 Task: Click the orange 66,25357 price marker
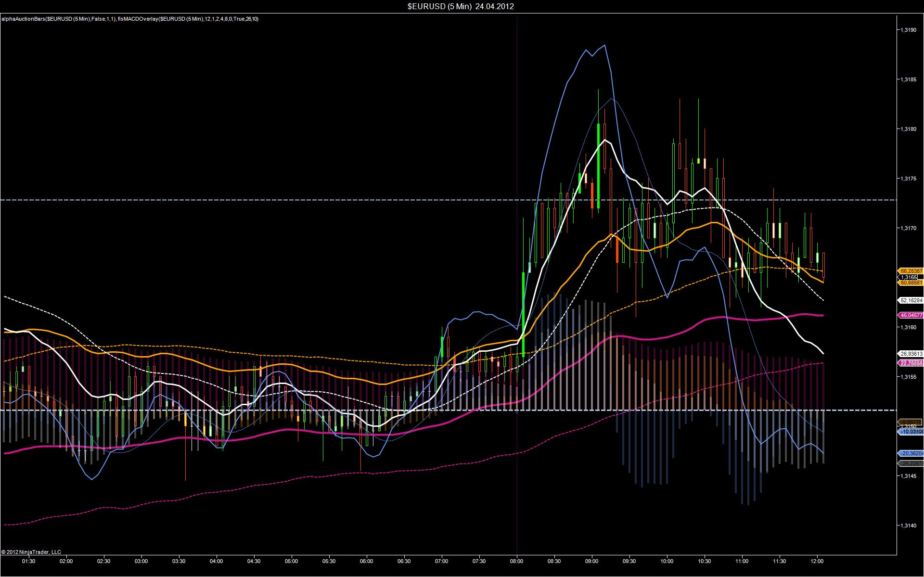tap(911, 271)
